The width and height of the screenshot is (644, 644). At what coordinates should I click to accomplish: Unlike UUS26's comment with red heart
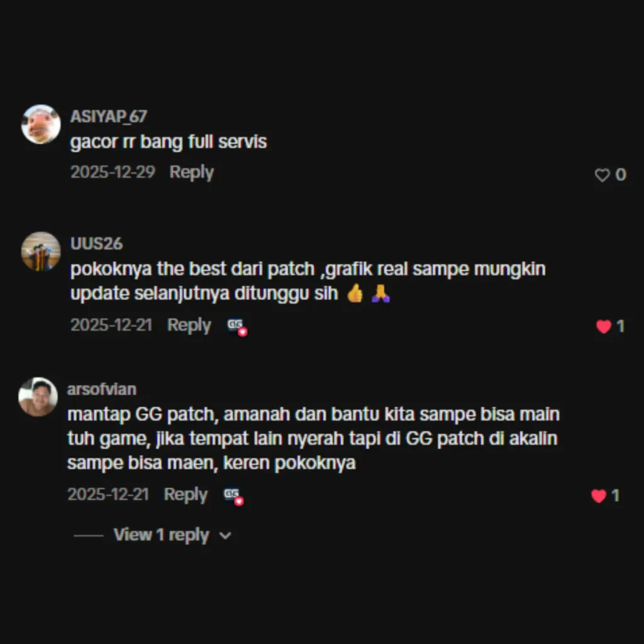click(x=603, y=326)
